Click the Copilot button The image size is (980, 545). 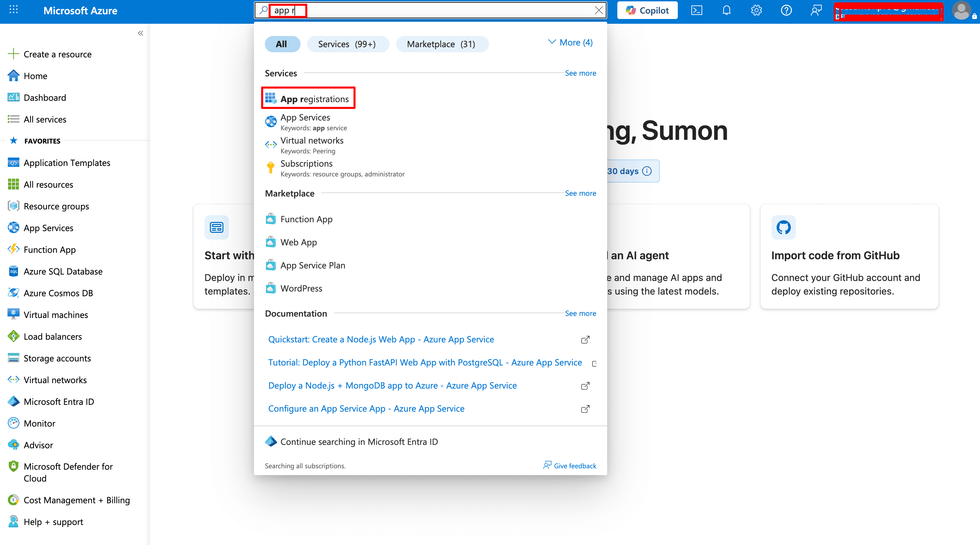[x=647, y=10]
